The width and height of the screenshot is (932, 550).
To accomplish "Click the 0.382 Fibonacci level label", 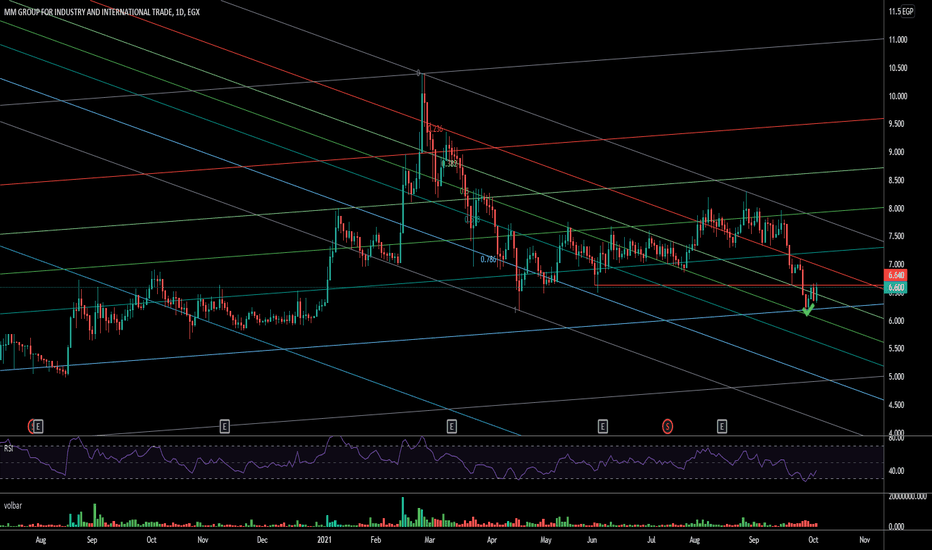I will point(450,163).
